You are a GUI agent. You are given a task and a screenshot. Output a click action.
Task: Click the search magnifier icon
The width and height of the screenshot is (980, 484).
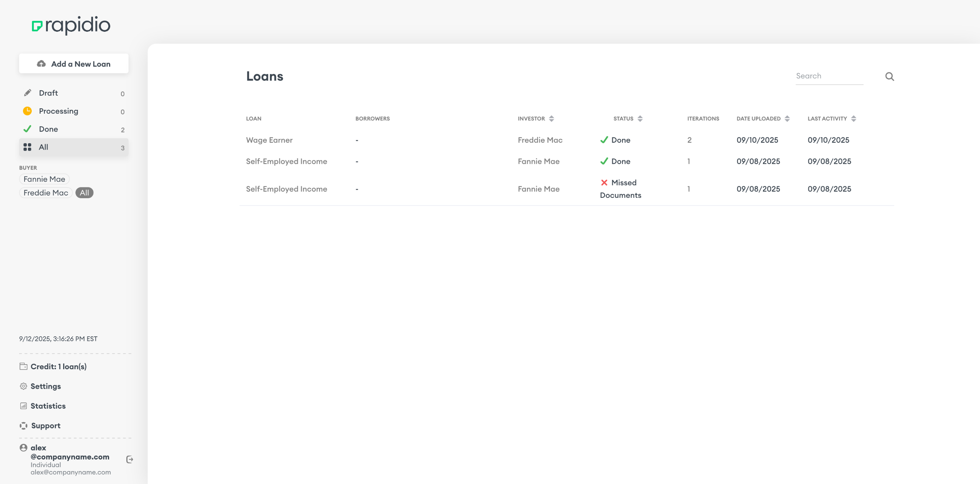[x=890, y=77]
